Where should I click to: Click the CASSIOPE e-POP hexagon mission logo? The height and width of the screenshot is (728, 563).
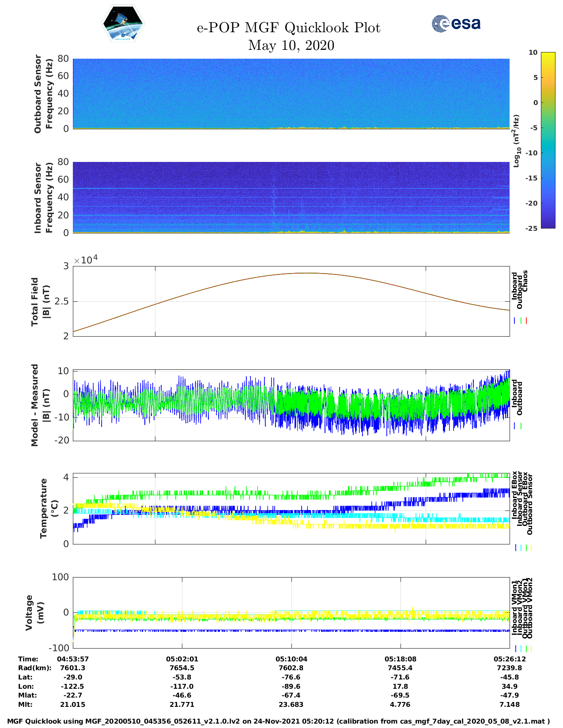123,23
